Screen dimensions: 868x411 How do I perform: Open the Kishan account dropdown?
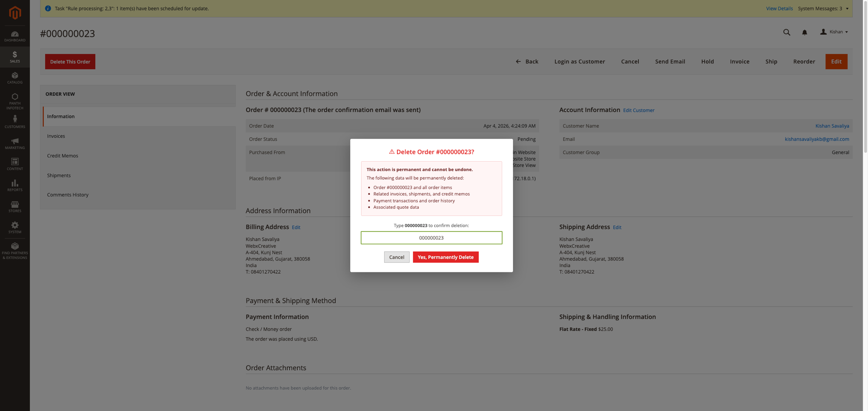(834, 32)
